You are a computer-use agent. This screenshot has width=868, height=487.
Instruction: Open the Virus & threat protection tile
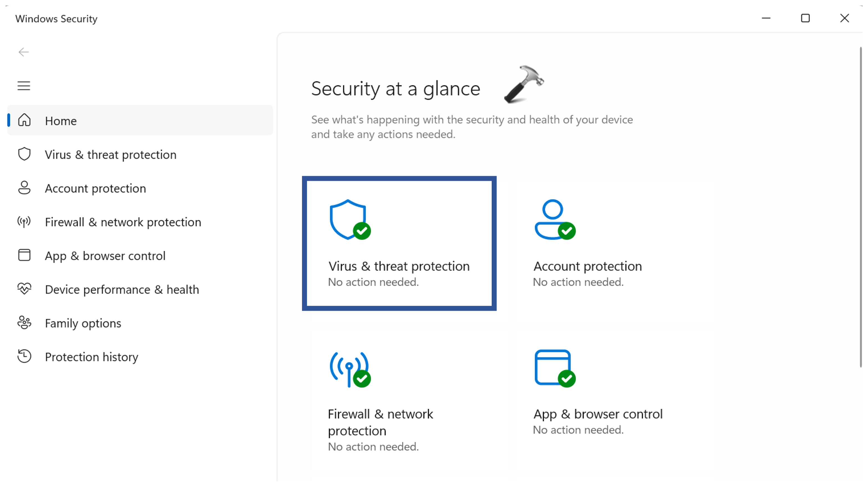[399, 243]
